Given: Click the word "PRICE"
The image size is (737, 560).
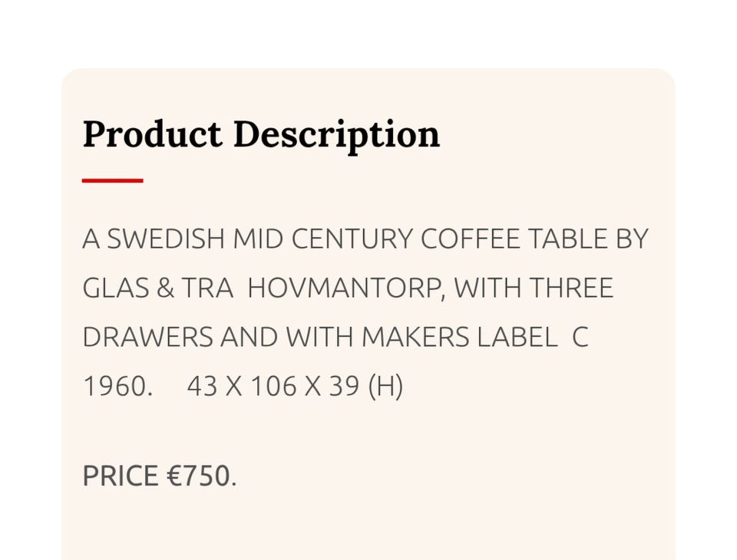Looking at the screenshot, I should [x=121, y=476].
